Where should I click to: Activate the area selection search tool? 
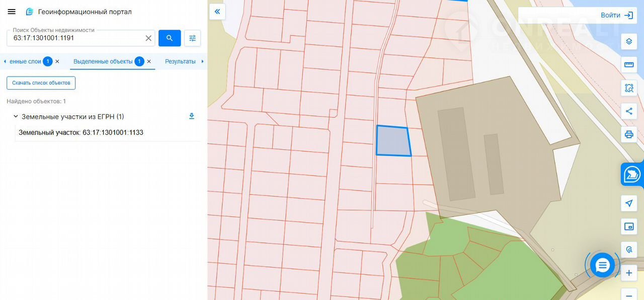(x=628, y=88)
